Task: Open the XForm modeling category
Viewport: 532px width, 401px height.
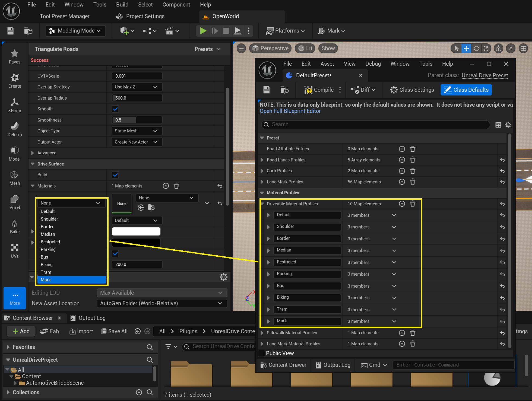Action: coord(15,105)
